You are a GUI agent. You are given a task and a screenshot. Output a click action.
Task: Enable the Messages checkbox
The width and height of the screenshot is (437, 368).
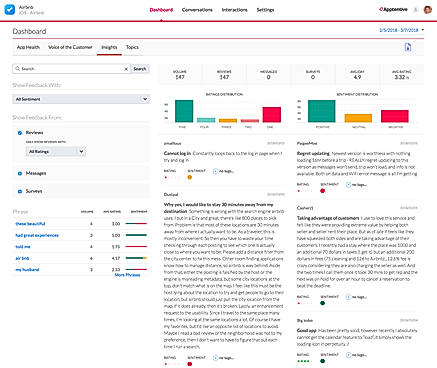point(20,173)
